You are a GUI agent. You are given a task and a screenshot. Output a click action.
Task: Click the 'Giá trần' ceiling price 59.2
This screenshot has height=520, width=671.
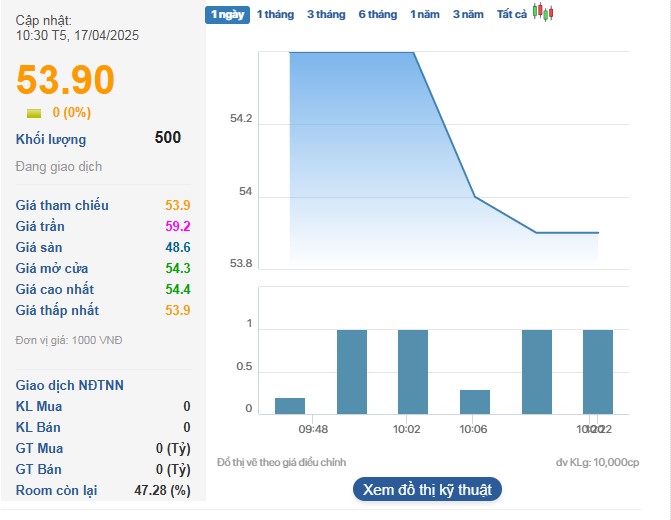point(178,226)
